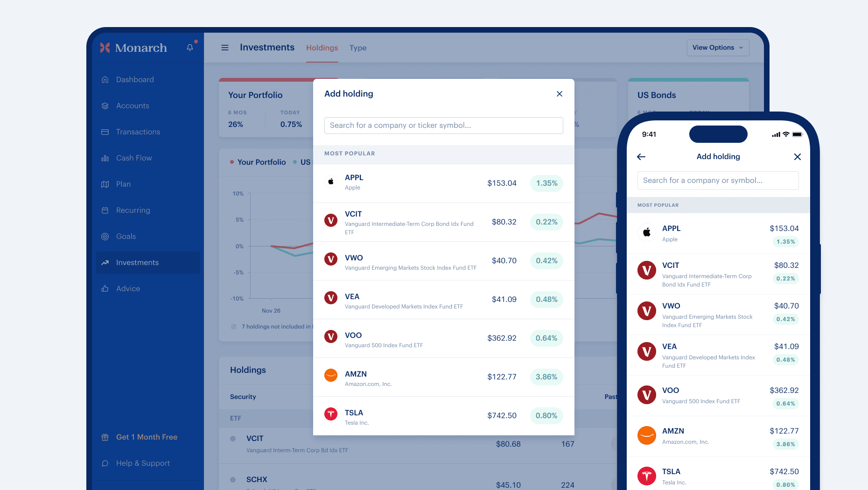Go to Transactions in sidebar
Viewport: 868px width, 490px height.
point(148,132)
